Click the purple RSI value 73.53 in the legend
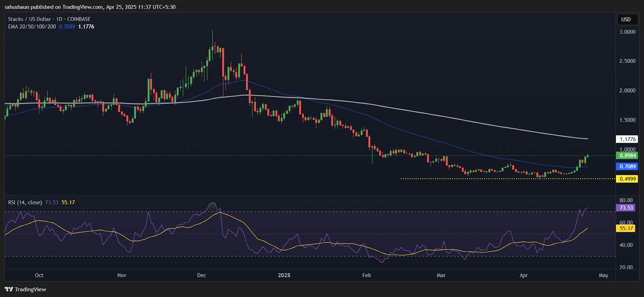 coord(52,202)
